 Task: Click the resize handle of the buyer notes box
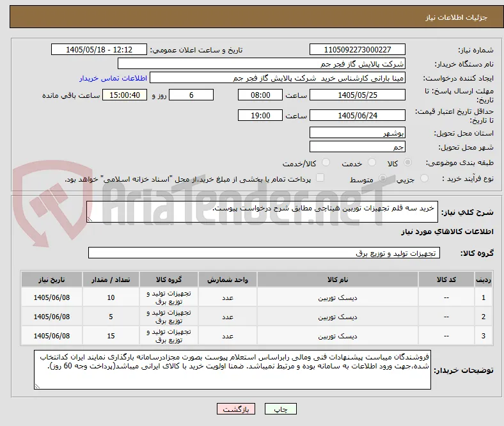click(x=37, y=386)
